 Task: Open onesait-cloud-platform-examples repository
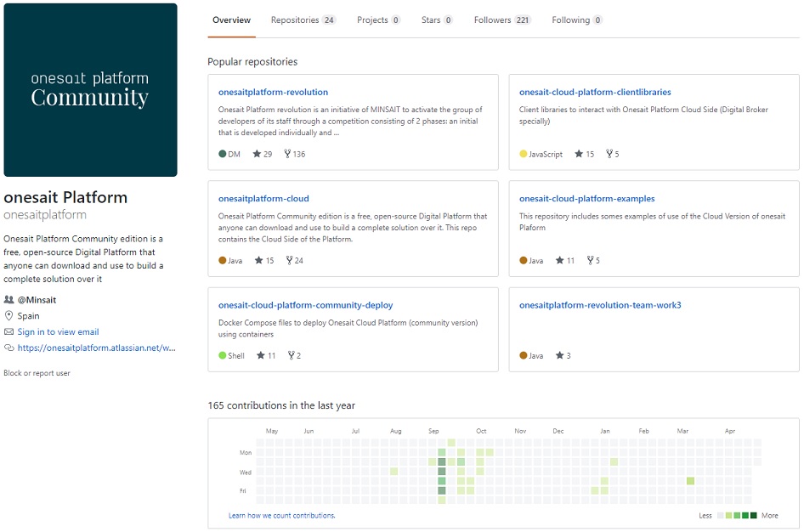(x=586, y=199)
